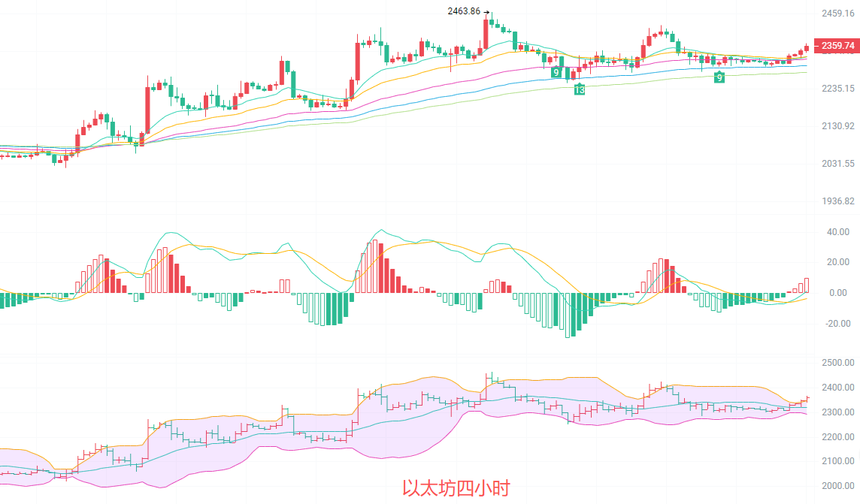Click the red 以太坊四小时 chart title

(x=456, y=489)
